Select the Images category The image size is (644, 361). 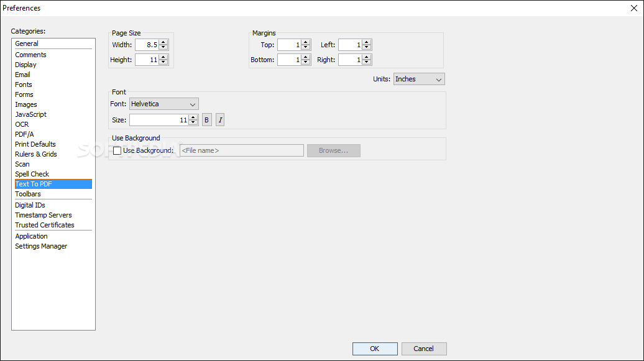(53, 104)
